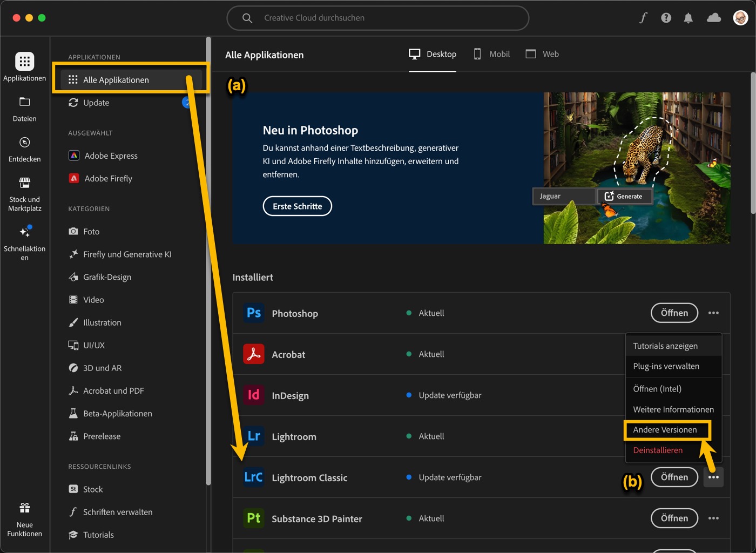
Task: Click Lightroom Classic 'Update verfügbar' status
Action: (x=444, y=477)
